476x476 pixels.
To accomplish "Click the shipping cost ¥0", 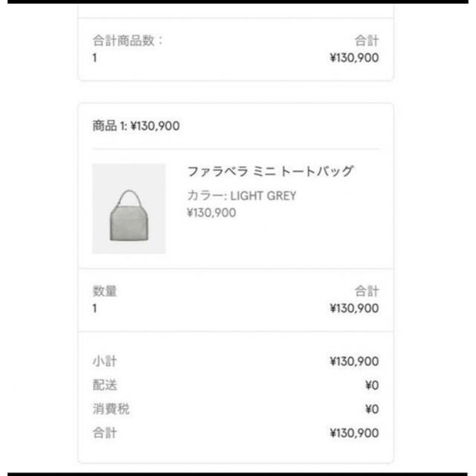I will [372, 385].
